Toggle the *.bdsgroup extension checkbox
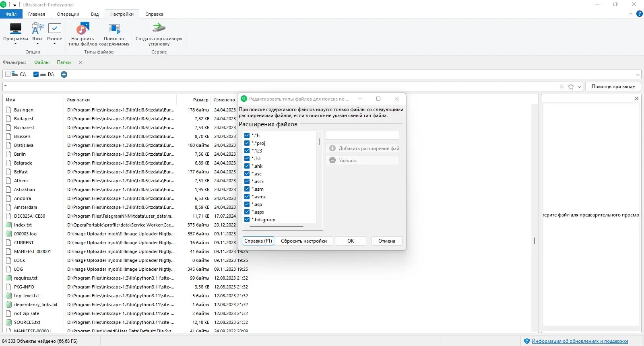The width and height of the screenshot is (644, 346). coord(247,220)
